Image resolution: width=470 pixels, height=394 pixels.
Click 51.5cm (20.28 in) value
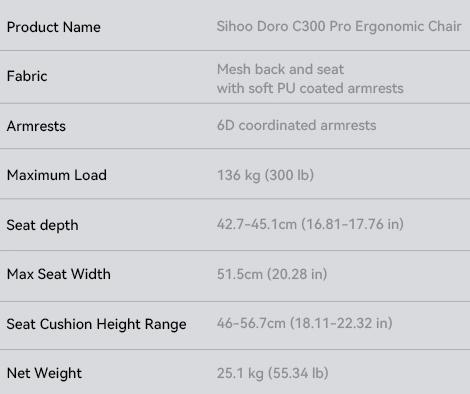click(x=272, y=274)
